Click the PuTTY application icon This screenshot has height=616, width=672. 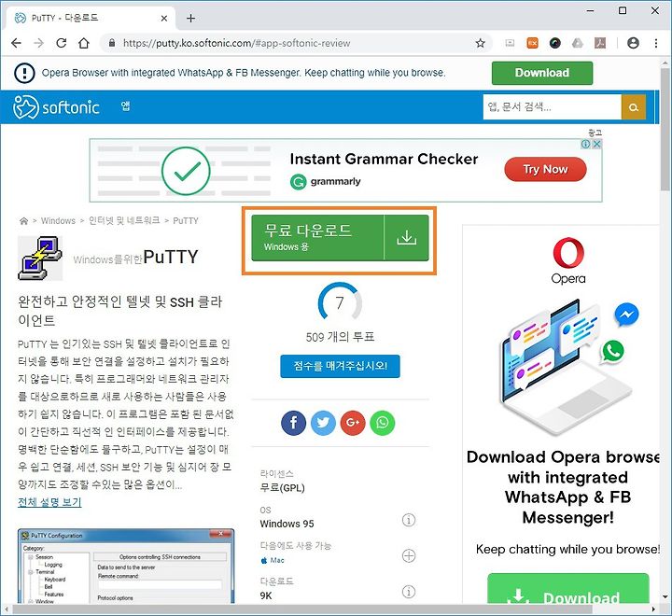[40, 258]
